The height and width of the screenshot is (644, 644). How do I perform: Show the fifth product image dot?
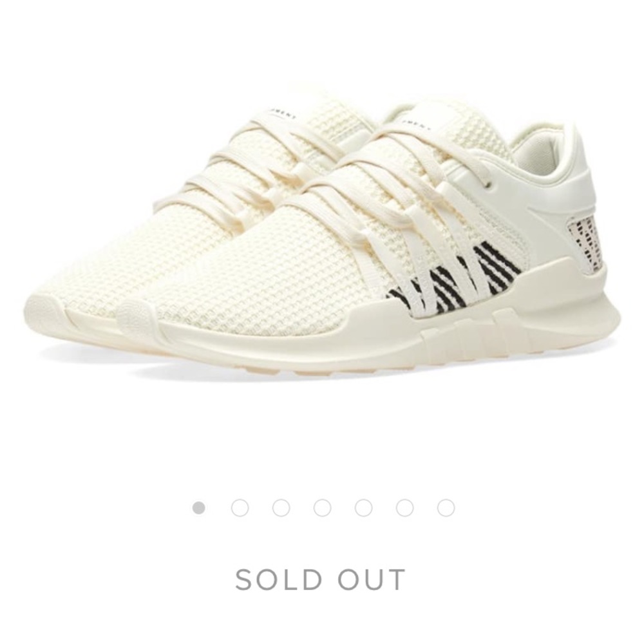(x=363, y=508)
